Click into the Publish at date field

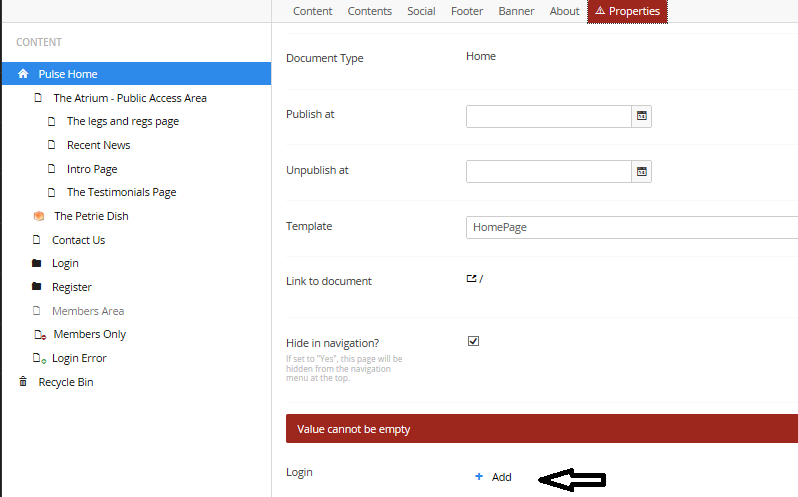pyautogui.click(x=548, y=116)
